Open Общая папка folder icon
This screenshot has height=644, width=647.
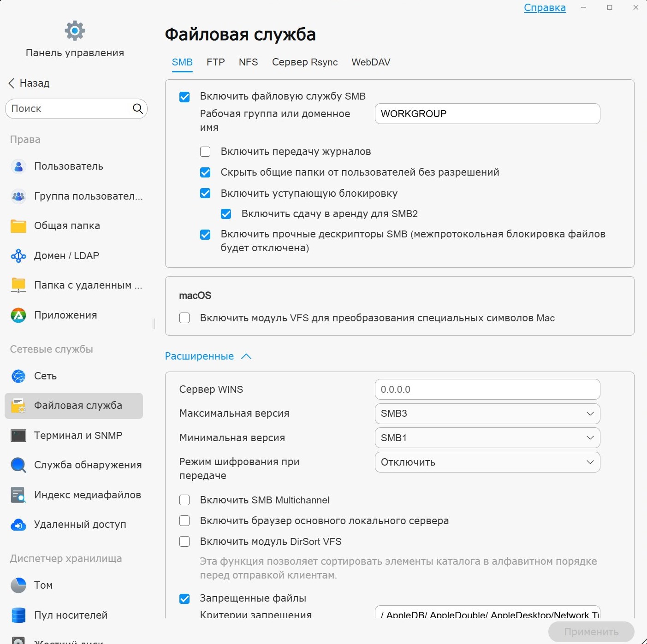18,226
